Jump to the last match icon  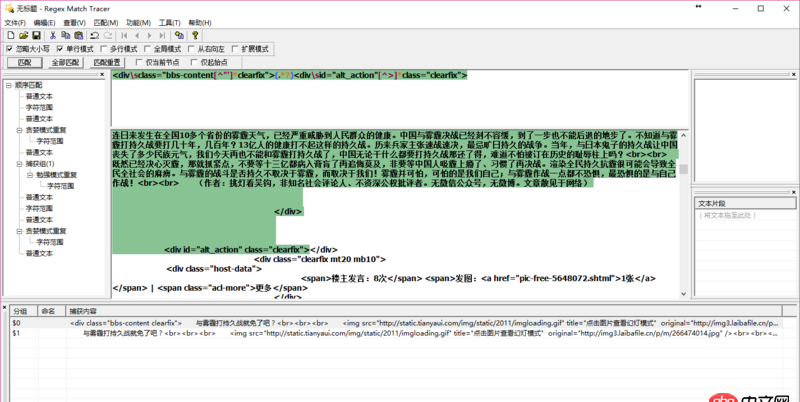(162, 35)
